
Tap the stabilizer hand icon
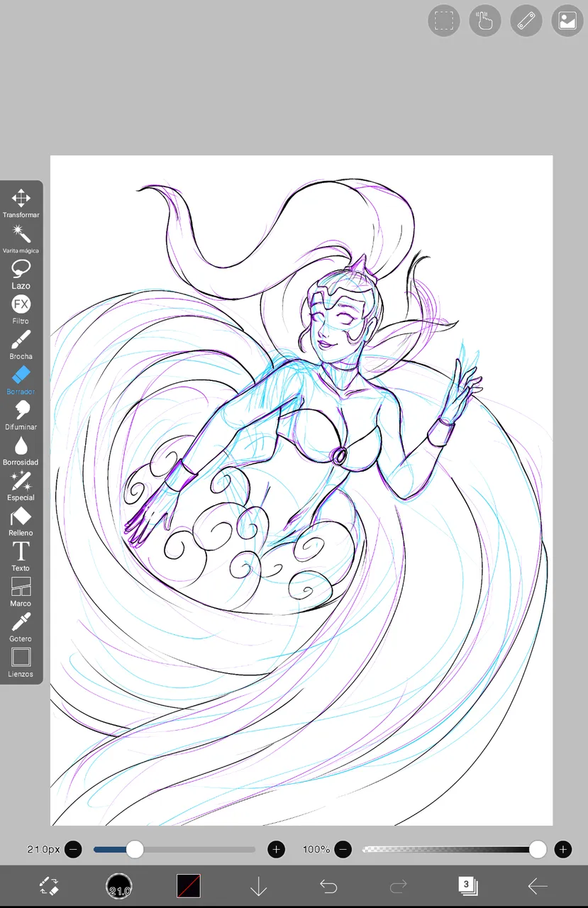tap(485, 21)
